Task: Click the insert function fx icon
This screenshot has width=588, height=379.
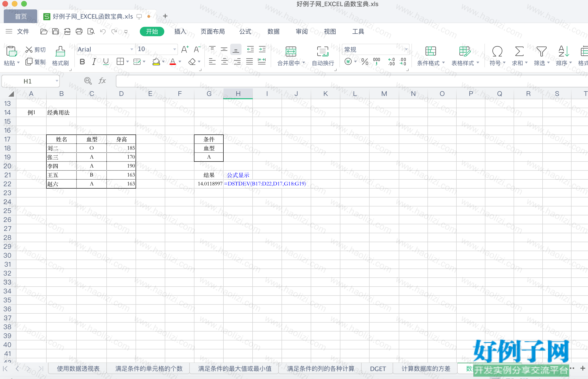Action: 102,81
